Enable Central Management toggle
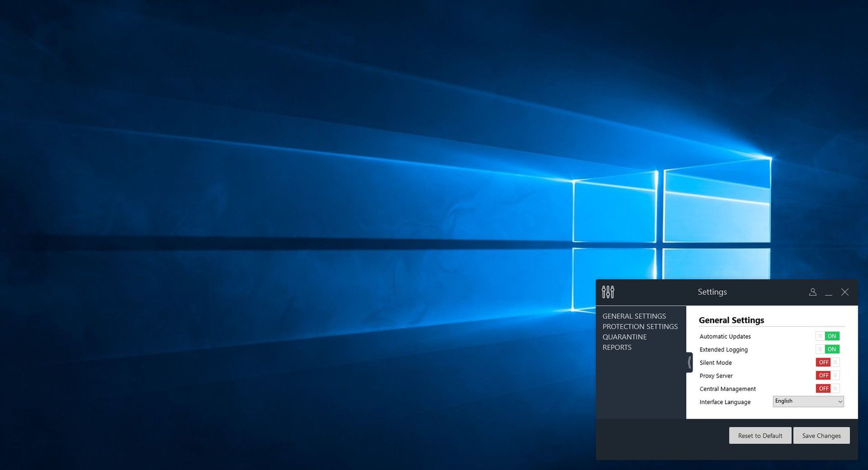 coord(828,388)
